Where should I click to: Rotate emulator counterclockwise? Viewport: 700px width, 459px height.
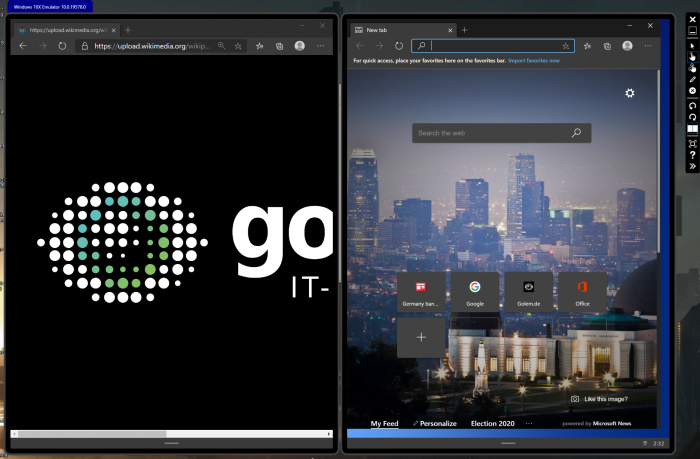pyautogui.click(x=692, y=106)
